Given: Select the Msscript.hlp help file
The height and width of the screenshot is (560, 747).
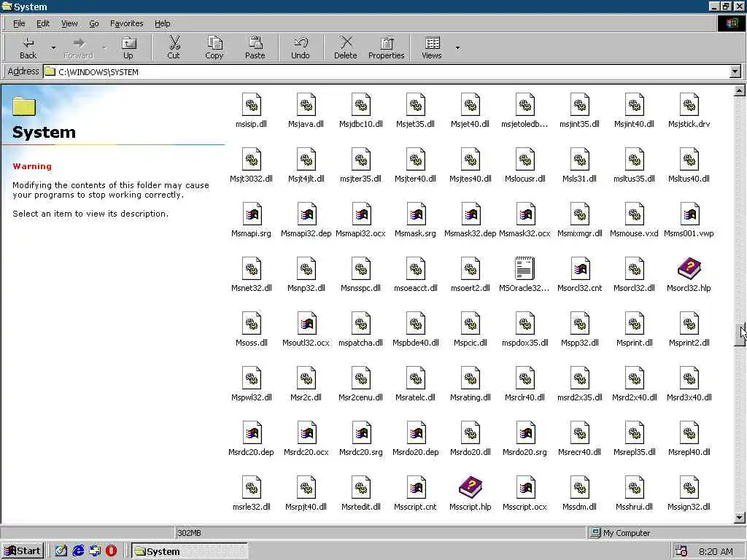Looking at the screenshot, I should tap(470, 494).
